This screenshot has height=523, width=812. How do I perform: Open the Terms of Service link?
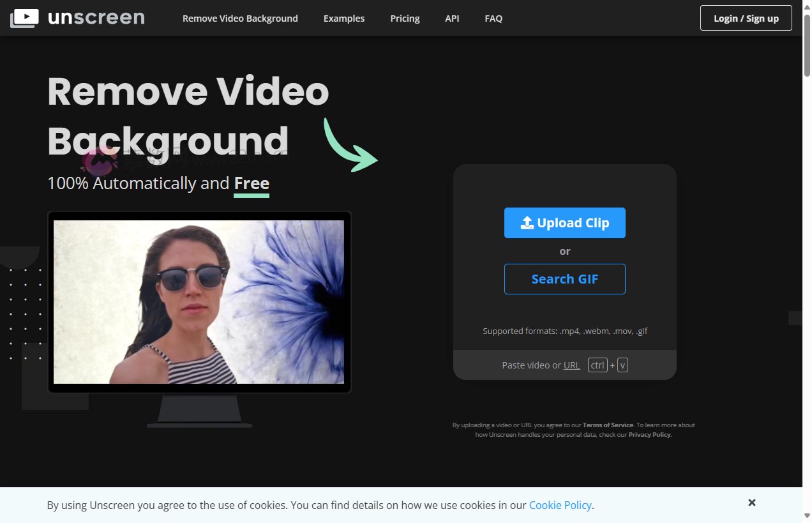coord(608,425)
